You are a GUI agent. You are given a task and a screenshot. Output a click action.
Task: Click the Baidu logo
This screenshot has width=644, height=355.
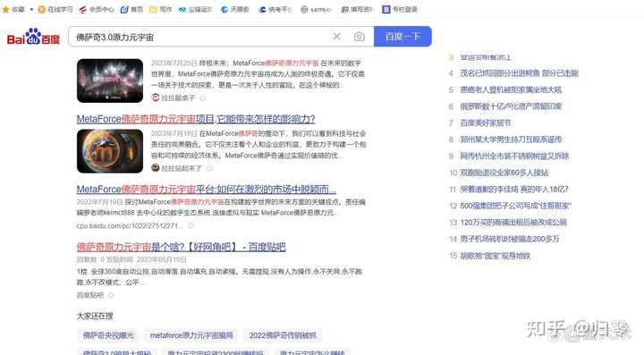(33, 37)
